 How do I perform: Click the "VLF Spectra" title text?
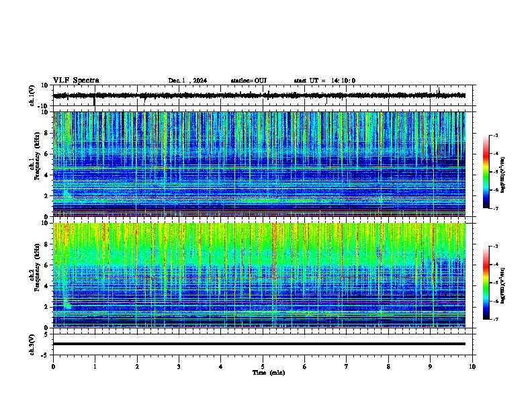pyautogui.click(x=76, y=81)
